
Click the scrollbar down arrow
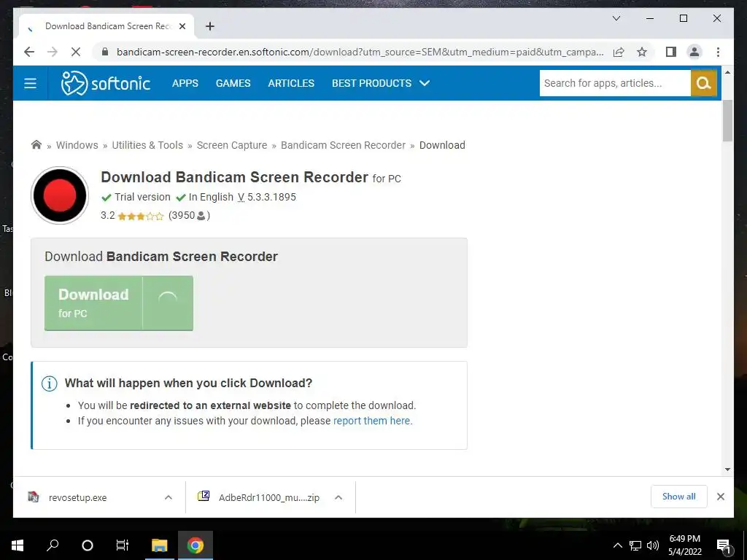pos(727,470)
